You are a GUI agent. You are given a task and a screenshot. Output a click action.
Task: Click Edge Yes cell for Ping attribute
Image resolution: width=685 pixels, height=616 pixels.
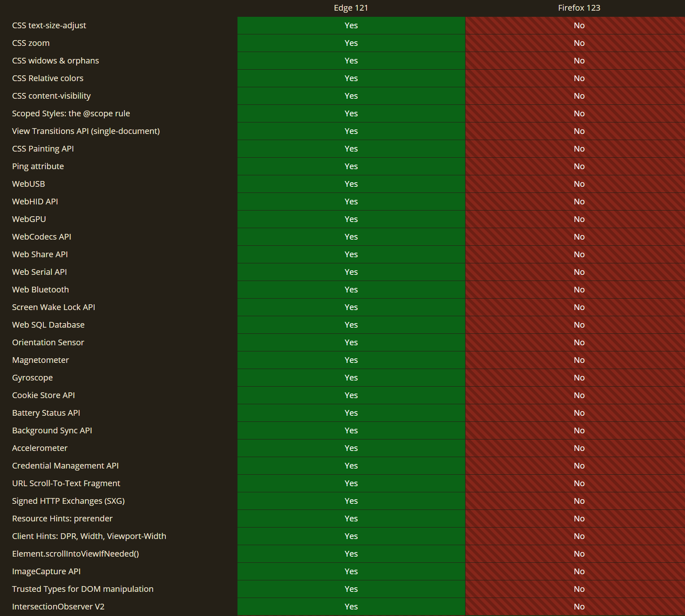pos(351,166)
